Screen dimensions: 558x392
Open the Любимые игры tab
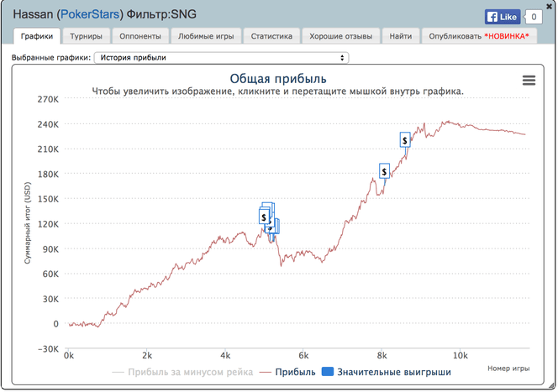[x=206, y=36]
